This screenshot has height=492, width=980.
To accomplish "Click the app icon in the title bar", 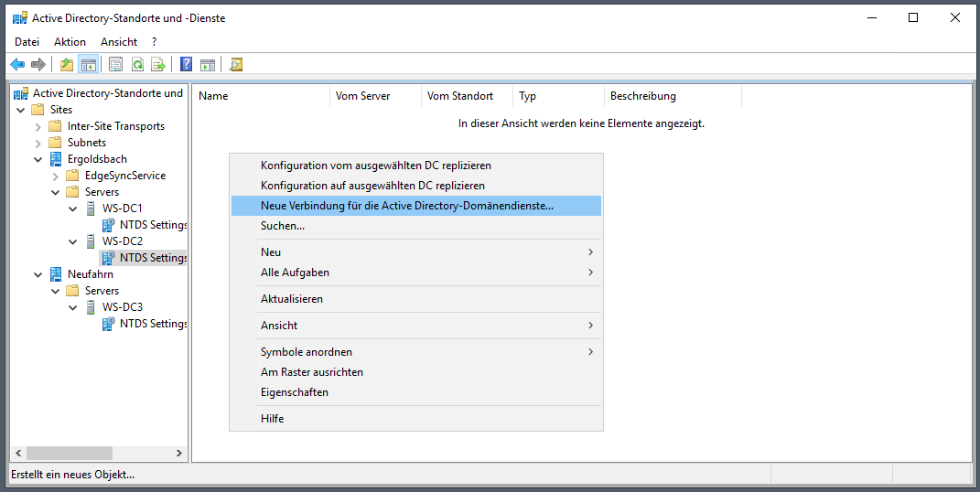I will 20,18.
